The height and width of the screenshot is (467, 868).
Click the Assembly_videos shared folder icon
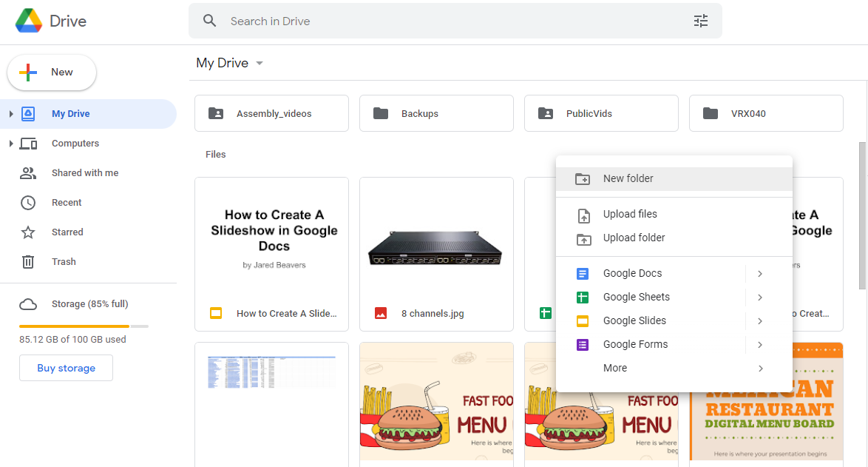tap(216, 113)
